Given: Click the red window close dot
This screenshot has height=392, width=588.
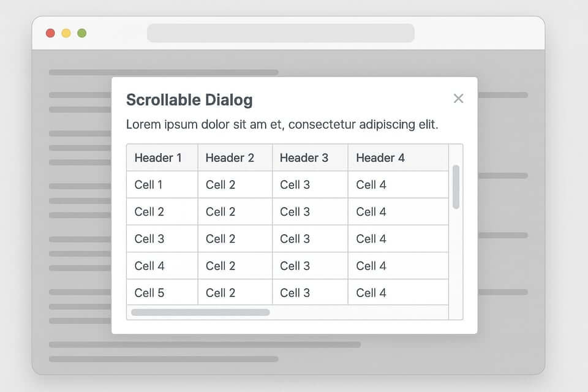Looking at the screenshot, I should pyautogui.click(x=50, y=33).
